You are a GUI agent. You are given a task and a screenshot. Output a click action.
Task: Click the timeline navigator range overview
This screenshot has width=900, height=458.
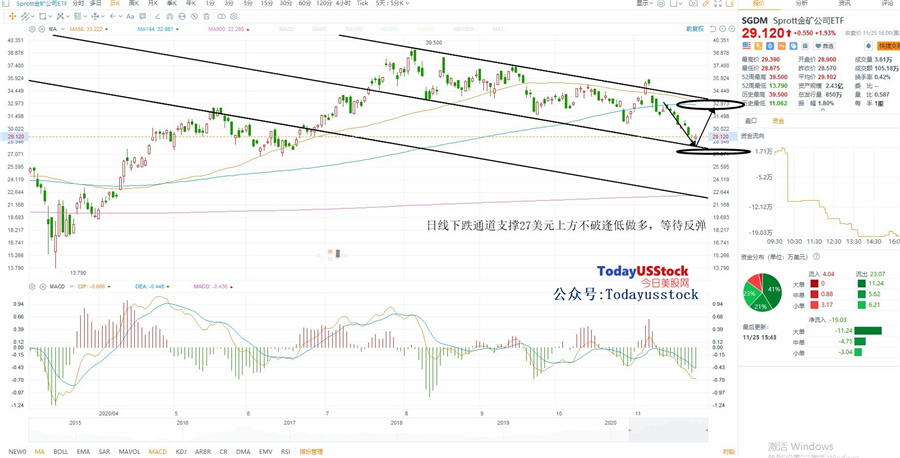(368, 430)
